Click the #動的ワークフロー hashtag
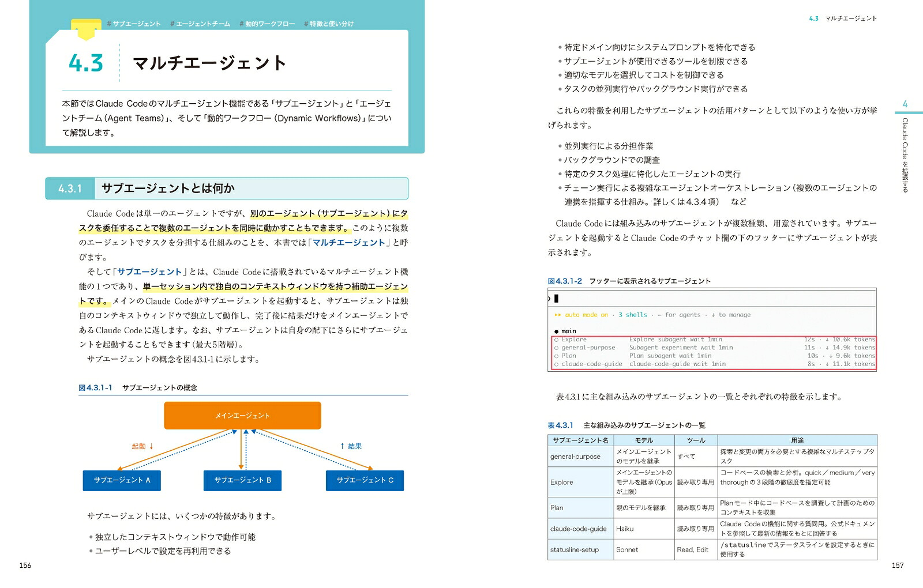Image resolution: width=923 pixels, height=588 pixels. point(267,24)
